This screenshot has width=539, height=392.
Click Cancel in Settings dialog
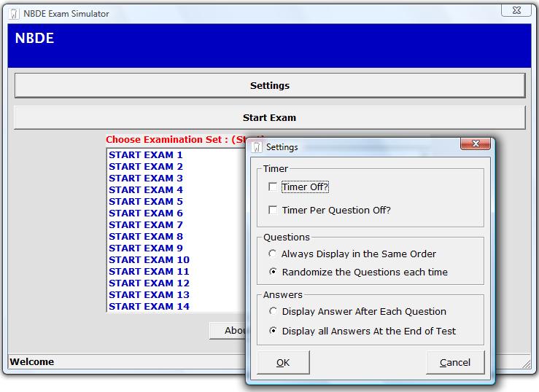[x=455, y=362]
